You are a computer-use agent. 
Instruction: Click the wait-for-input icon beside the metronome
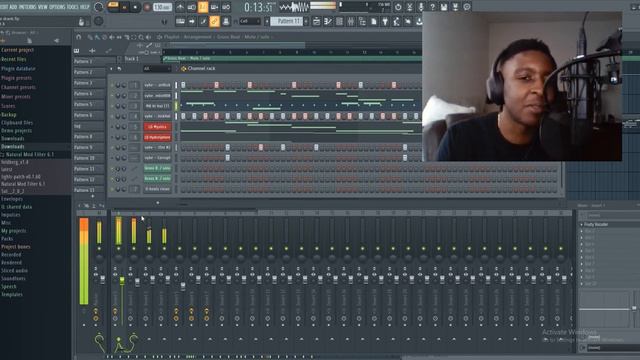click(x=191, y=7)
